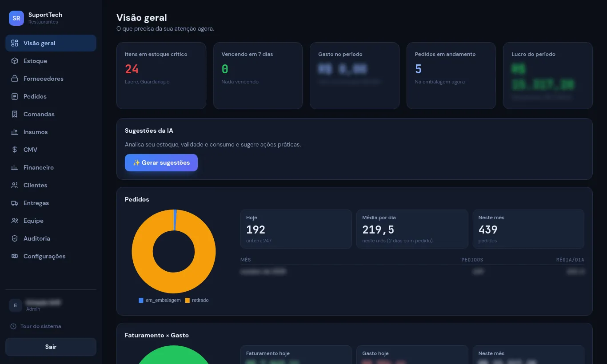
Task: Open the Estoque menu item
Action: click(51, 61)
